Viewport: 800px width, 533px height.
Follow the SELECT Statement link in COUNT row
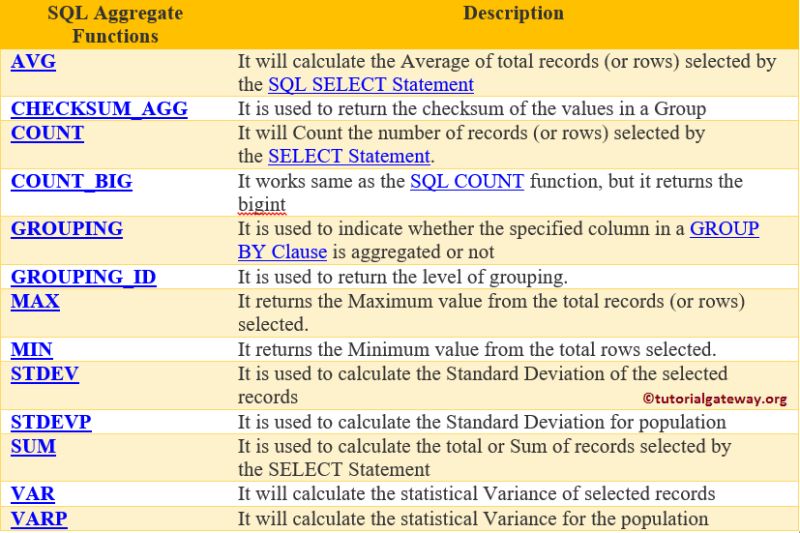click(349, 156)
